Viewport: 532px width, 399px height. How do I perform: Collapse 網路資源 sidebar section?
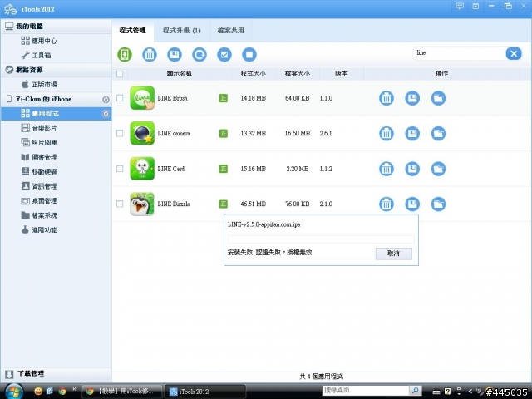56,70
